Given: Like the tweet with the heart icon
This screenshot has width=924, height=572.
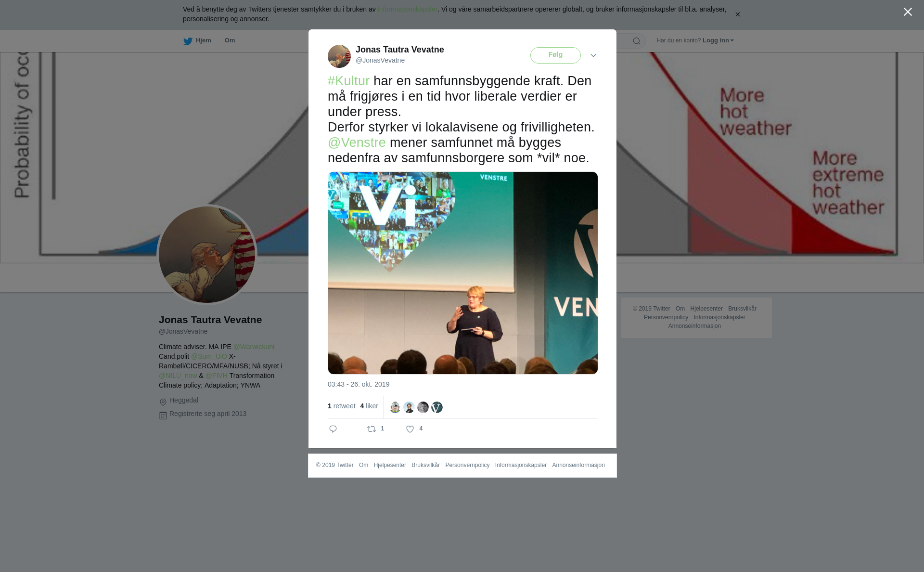Looking at the screenshot, I should pos(410,429).
